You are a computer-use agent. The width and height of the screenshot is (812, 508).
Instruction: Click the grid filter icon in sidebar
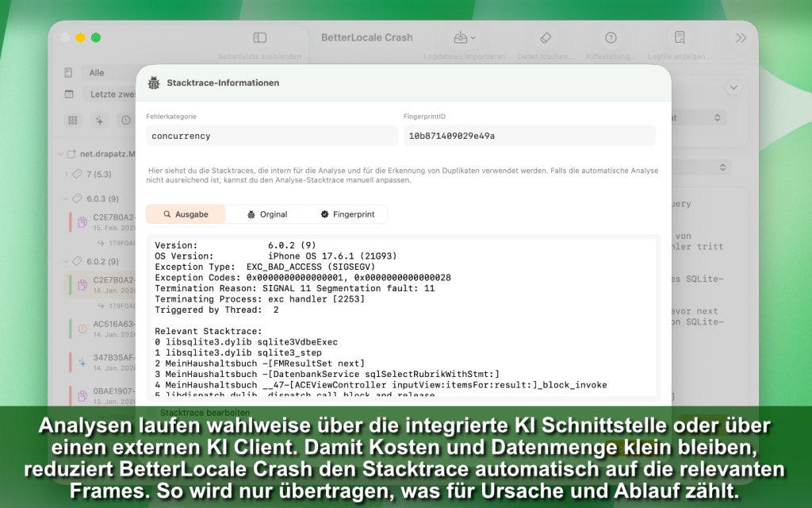[x=73, y=120]
